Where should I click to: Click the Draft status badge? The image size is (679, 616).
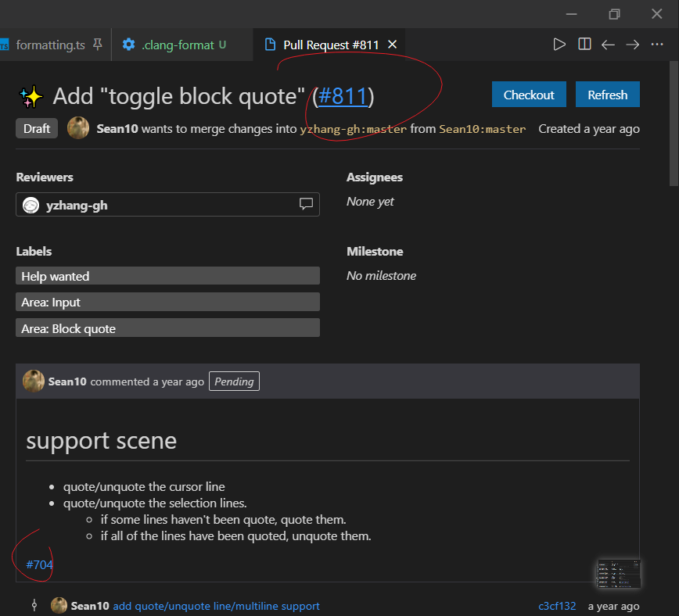tap(37, 128)
